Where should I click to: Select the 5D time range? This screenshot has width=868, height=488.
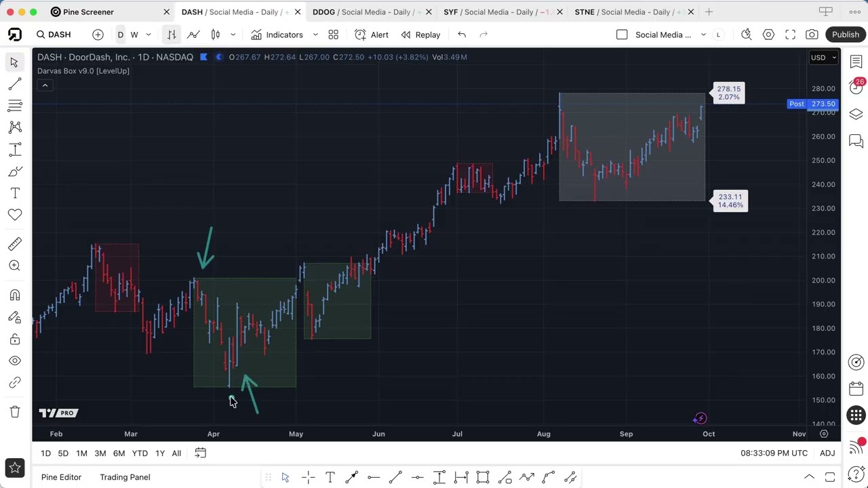(x=63, y=453)
